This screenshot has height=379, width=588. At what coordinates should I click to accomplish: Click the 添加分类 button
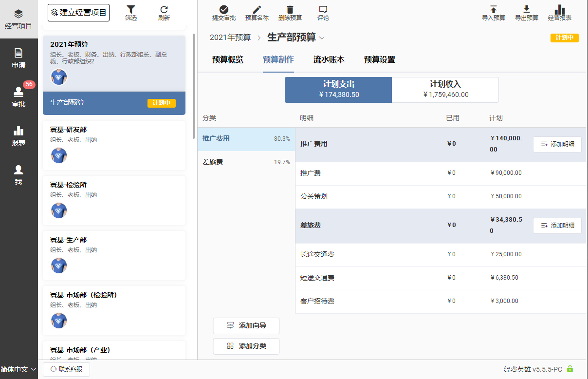[246, 346]
